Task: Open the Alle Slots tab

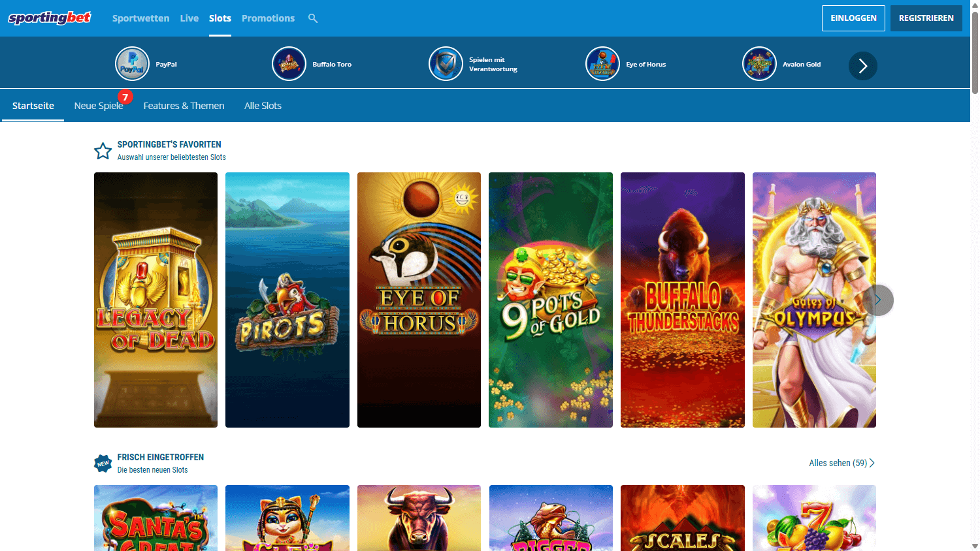Action: pos(263,105)
